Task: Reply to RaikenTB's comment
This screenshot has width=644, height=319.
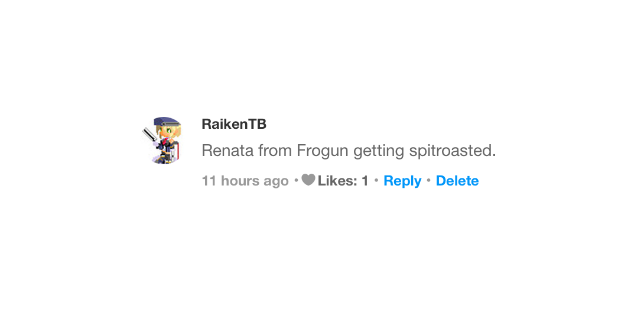Action: 402,181
